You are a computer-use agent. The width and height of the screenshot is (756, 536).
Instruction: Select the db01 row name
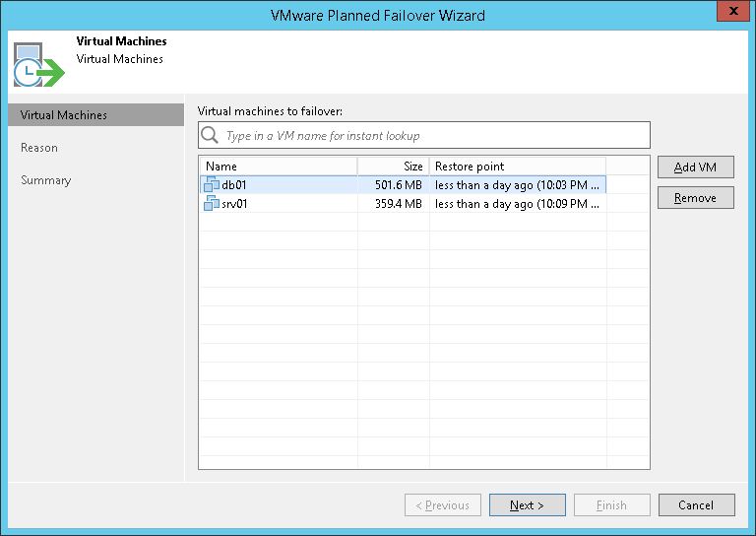click(234, 185)
